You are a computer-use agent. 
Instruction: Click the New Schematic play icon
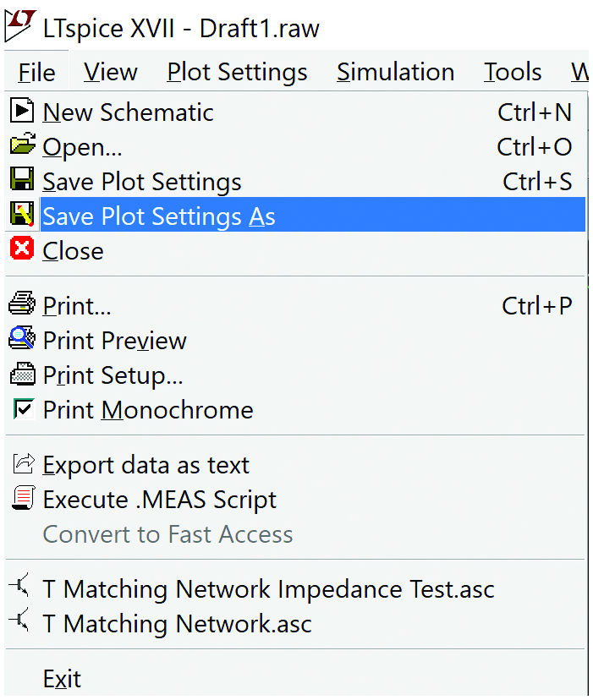pos(22,111)
